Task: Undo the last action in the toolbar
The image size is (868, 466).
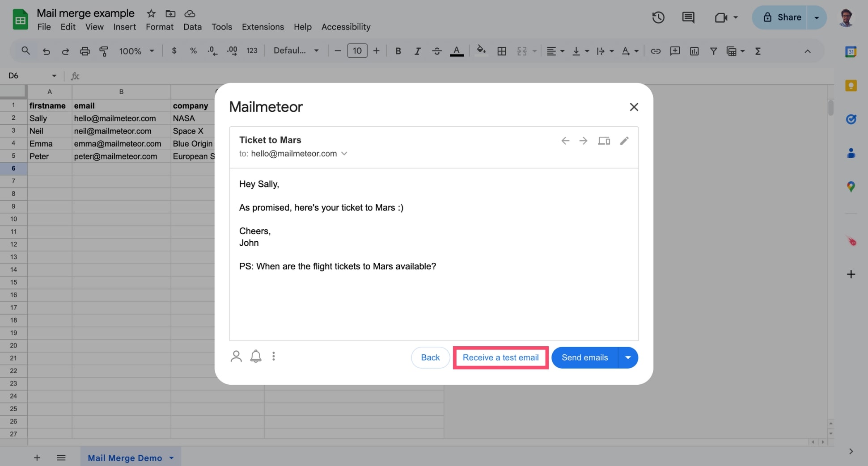Action: [46, 51]
